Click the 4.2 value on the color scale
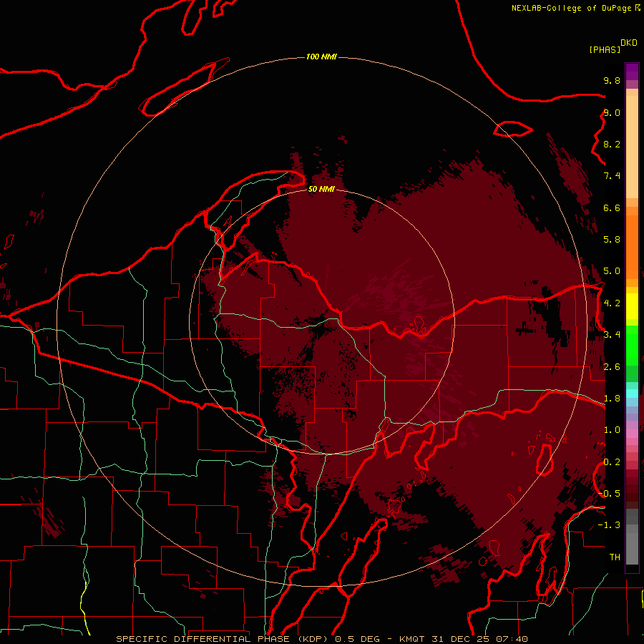The image size is (644, 644). [612, 303]
